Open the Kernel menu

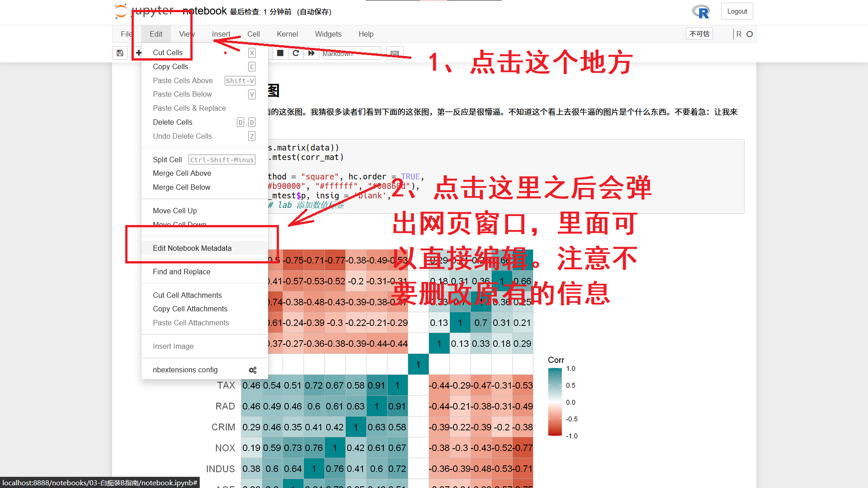pos(287,34)
